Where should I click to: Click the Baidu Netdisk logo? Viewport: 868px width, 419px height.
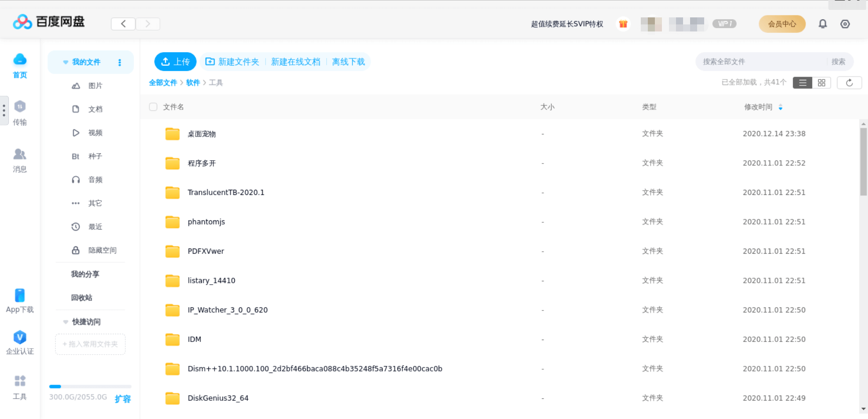(49, 22)
